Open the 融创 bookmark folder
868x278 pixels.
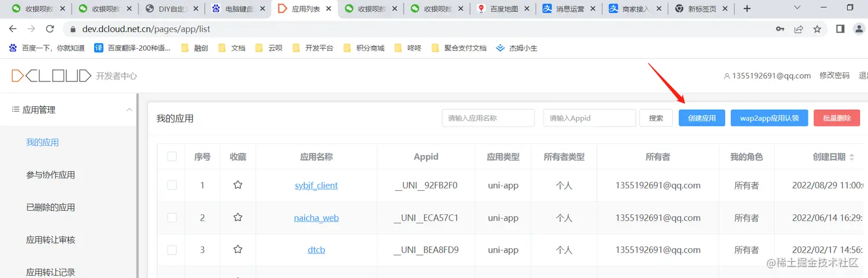[x=195, y=48]
